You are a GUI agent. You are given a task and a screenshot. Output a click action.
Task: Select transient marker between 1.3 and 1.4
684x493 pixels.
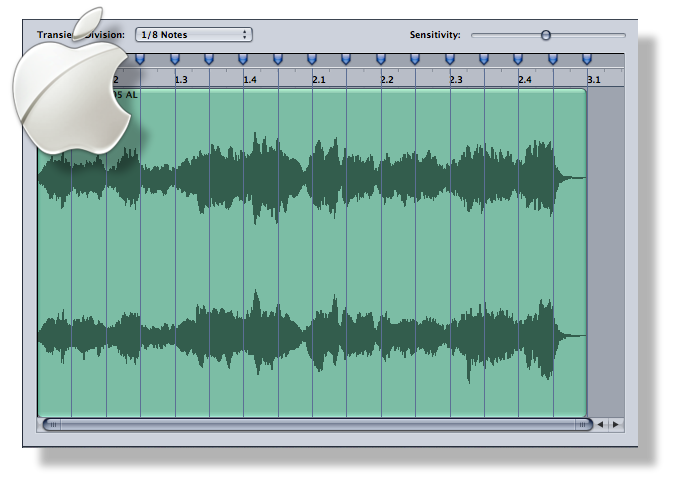[x=208, y=60]
